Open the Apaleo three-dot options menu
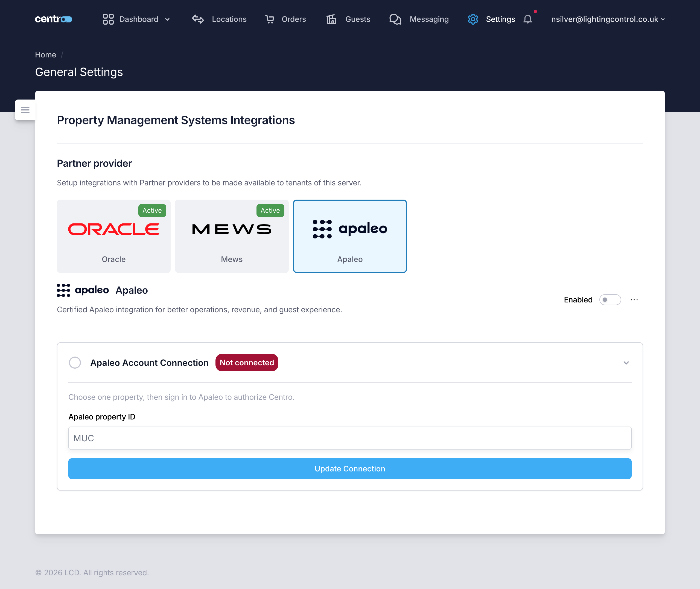Viewport: 700px width, 589px height. pyautogui.click(x=634, y=300)
